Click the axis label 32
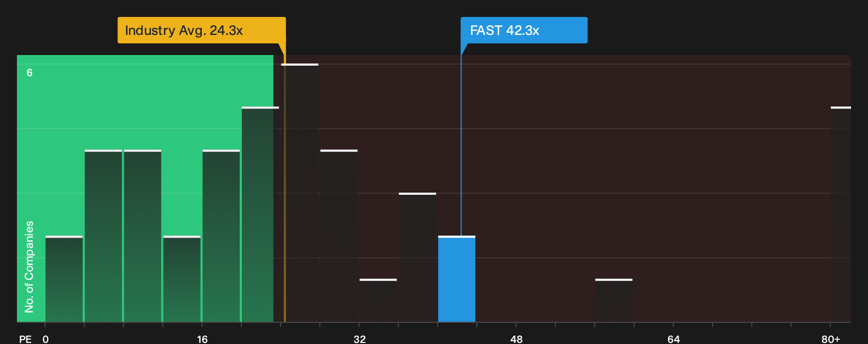This screenshot has height=344, width=868. (359, 339)
